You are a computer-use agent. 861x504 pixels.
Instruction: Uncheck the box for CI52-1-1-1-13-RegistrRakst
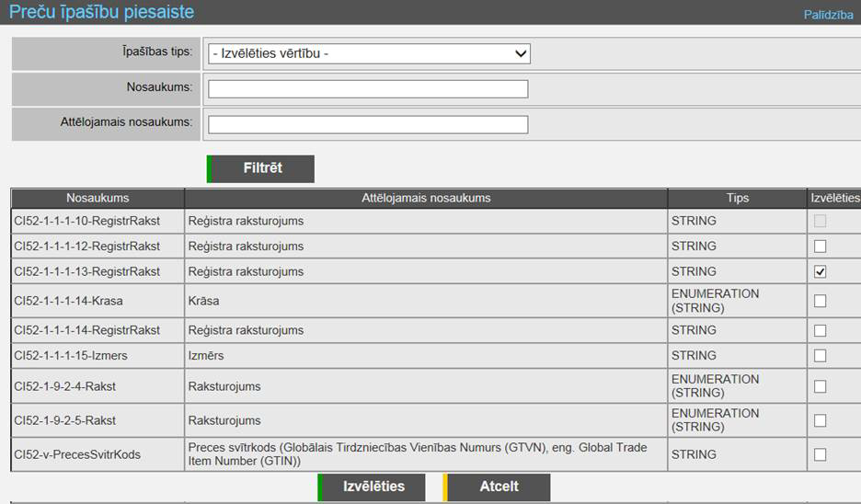point(821,271)
